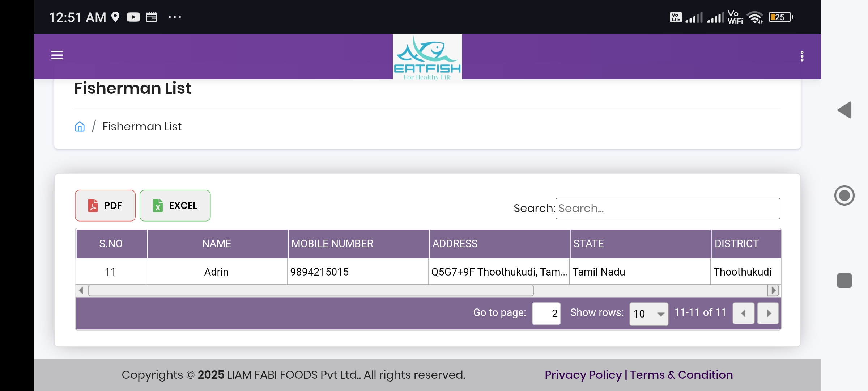Export the fisherman list to Excel
The width and height of the screenshot is (868, 391).
pos(175,206)
